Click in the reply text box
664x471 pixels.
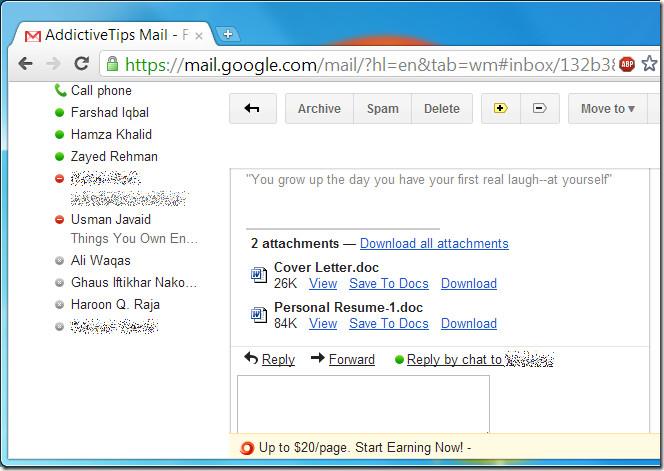pos(363,404)
